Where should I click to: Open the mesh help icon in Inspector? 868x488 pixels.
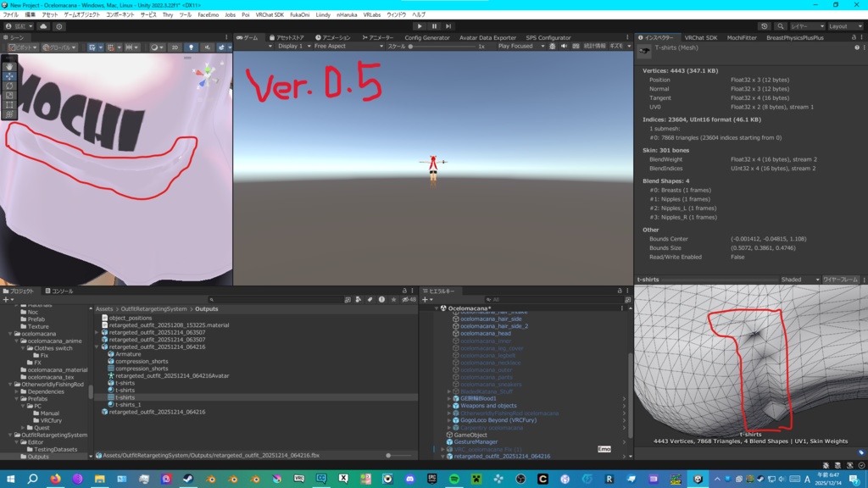tap(857, 47)
